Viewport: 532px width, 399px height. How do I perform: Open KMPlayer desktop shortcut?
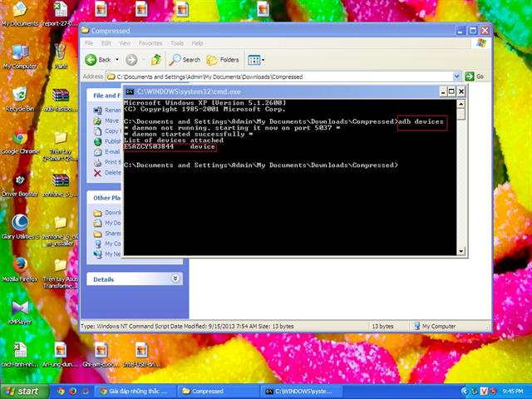(20, 313)
